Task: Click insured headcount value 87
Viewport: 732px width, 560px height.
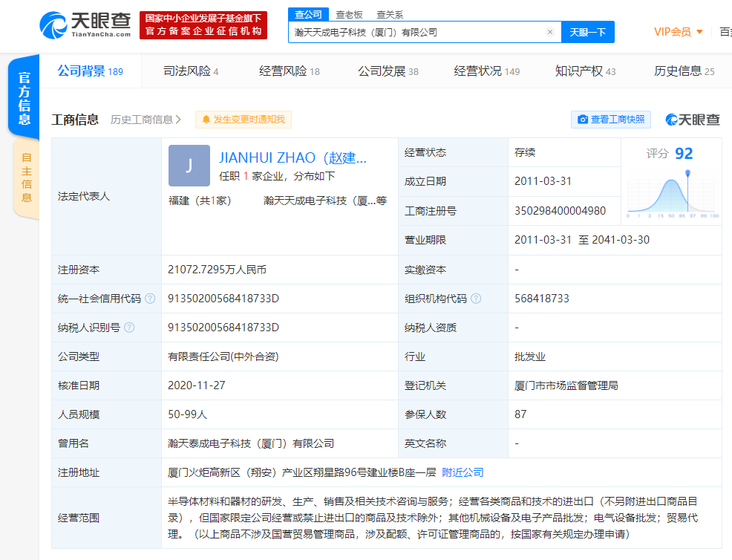Action: (520, 414)
